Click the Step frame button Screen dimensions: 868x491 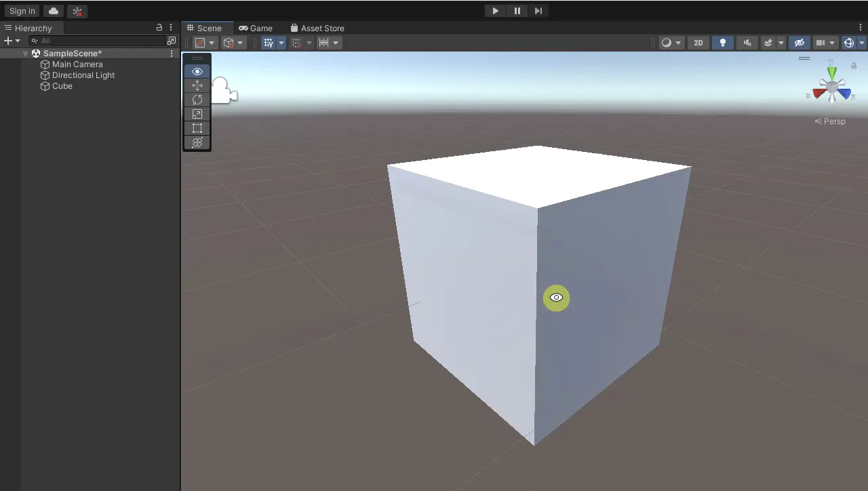pos(538,11)
